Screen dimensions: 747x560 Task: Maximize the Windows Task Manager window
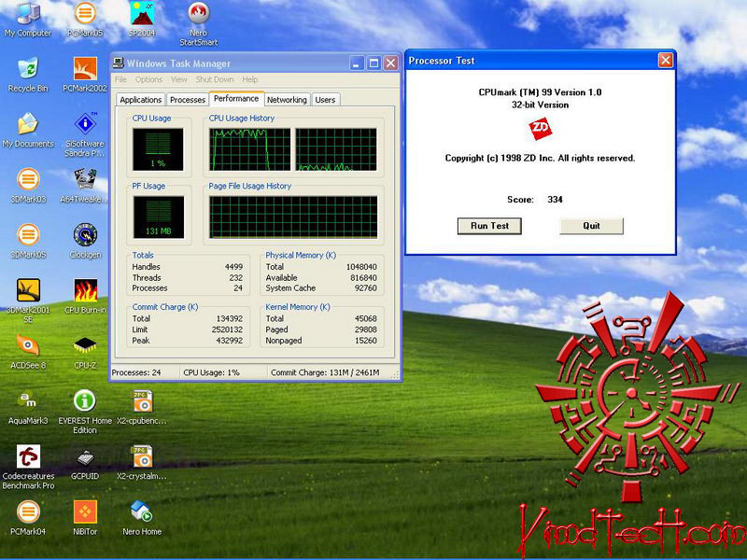coord(373,63)
